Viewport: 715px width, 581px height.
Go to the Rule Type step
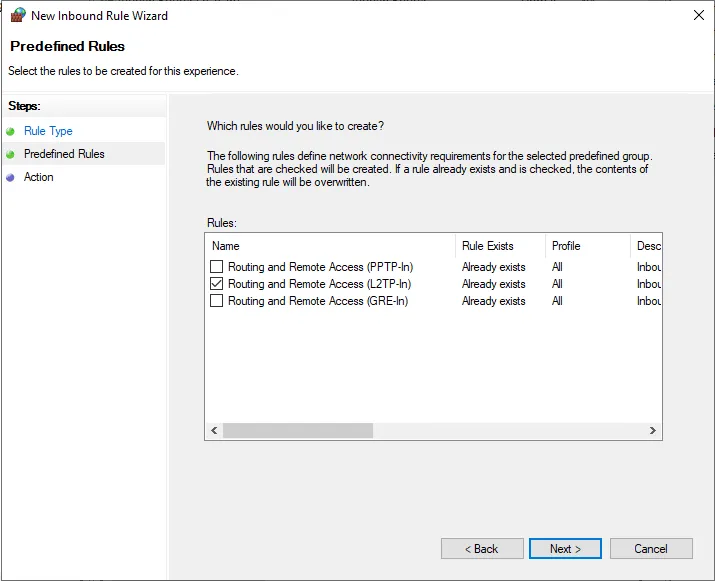[x=48, y=131]
